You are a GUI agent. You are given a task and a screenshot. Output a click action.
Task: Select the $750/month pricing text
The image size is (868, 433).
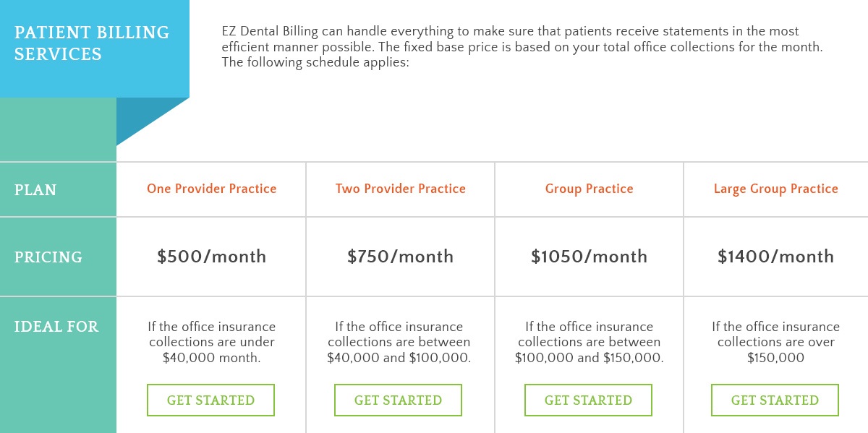[400, 257]
